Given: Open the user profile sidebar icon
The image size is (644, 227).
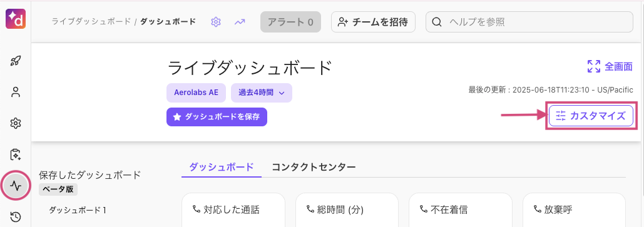Looking at the screenshot, I should [16, 92].
